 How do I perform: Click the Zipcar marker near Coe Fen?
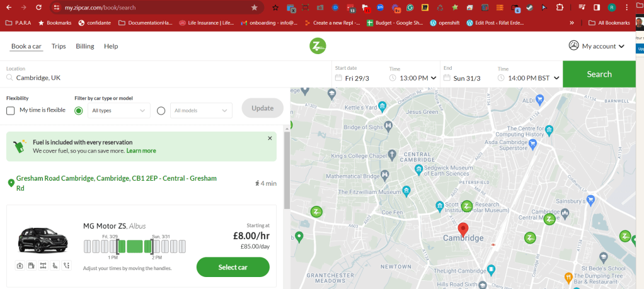tap(316, 212)
